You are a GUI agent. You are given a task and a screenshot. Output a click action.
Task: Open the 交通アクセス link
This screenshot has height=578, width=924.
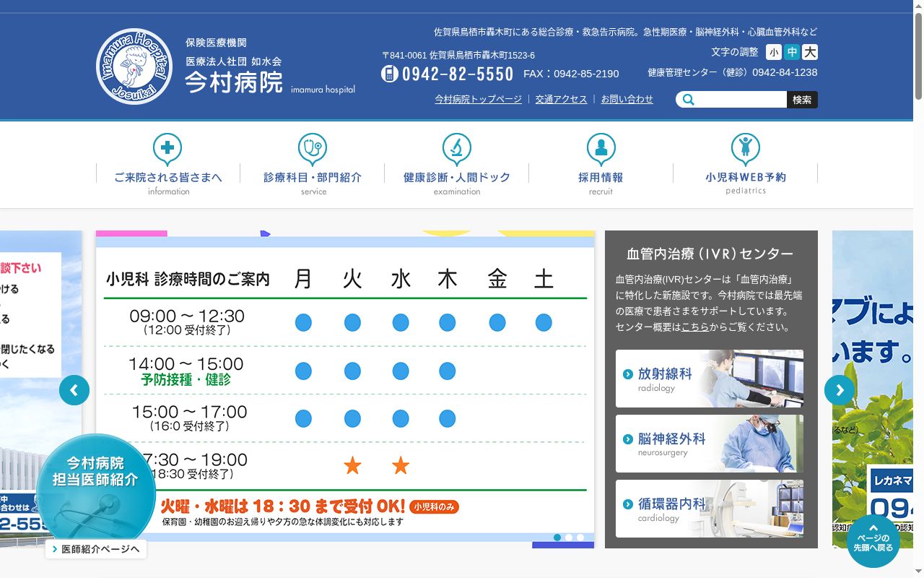(561, 99)
